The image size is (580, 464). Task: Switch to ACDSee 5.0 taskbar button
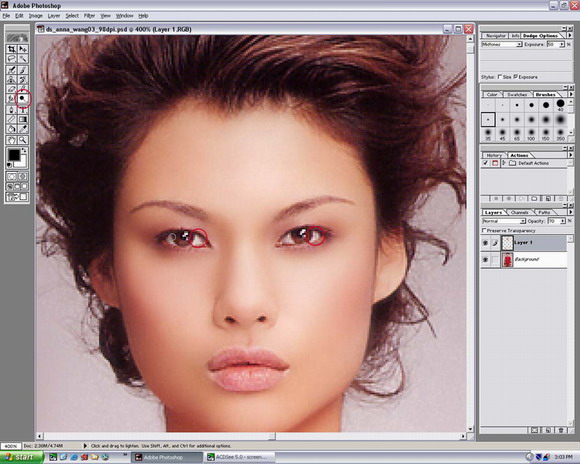240,457
